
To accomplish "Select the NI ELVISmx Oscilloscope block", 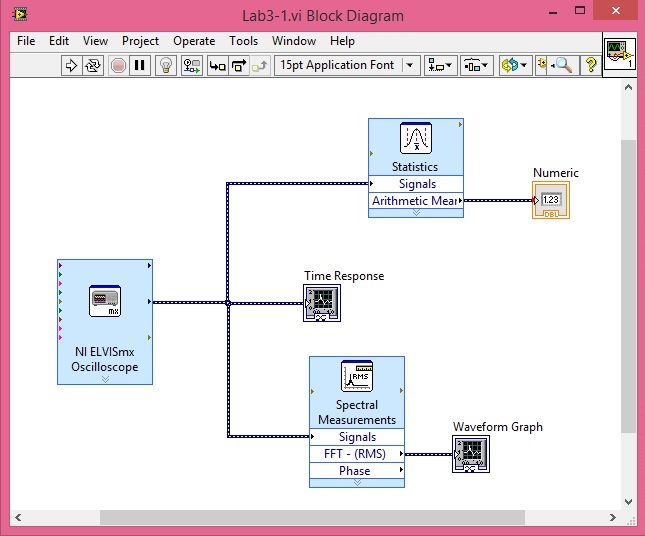I will 105,321.
